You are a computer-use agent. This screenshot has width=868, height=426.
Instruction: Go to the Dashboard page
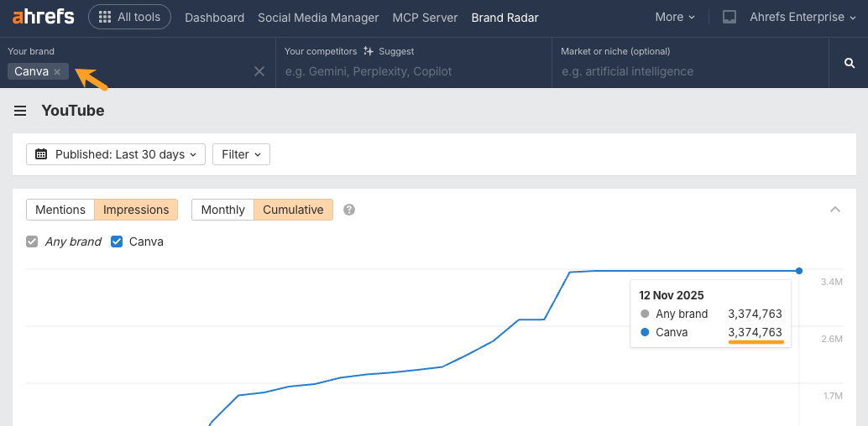point(214,18)
